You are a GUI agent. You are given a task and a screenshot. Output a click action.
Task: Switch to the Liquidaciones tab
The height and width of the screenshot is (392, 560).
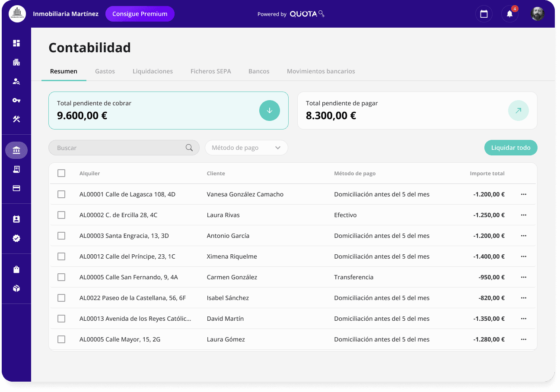coord(153,71)
